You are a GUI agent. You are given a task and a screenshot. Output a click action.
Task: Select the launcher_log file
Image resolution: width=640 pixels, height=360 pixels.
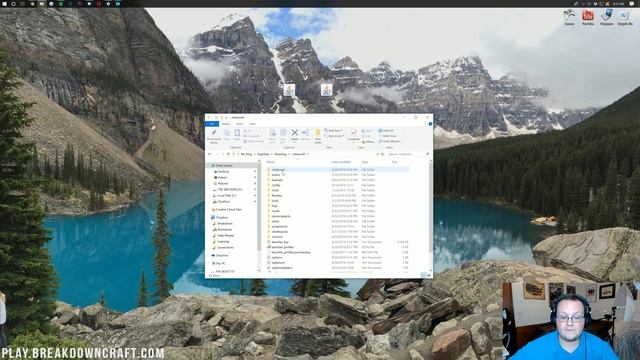(280, 242)
